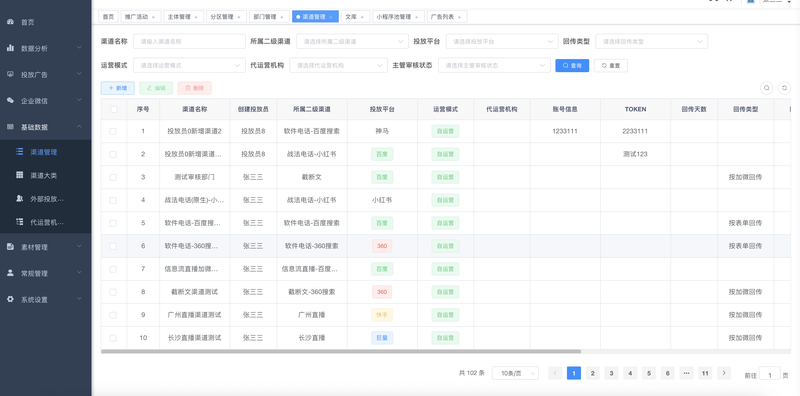Click the 前往 page number input
The width and height of the screenshot is (800, 396).
pyautogui.click(x=769, y=374)
